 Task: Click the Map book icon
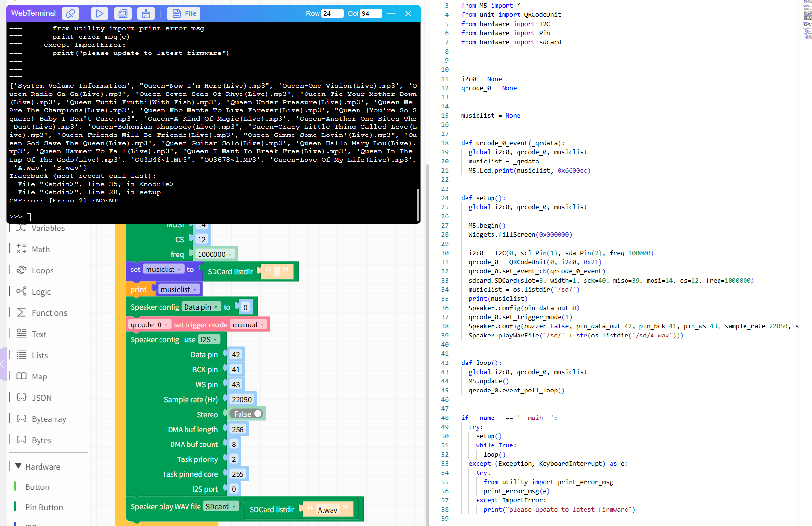(21, 376)
